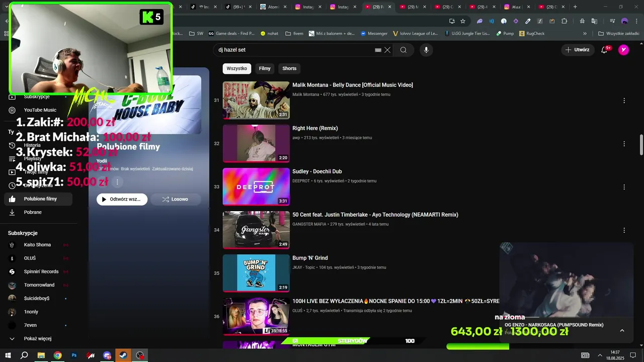Select the Filmy filter chip

(x=265, y=68)
